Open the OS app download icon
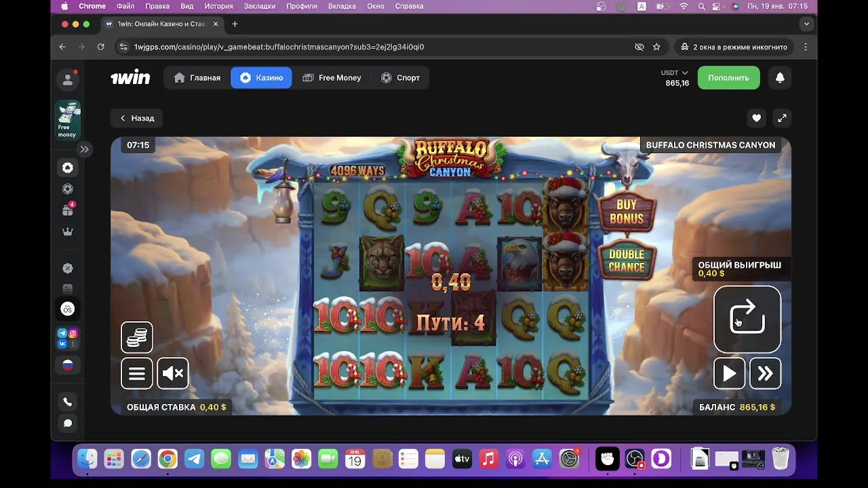This screenshot has width=868, height=488. [68, 309]
